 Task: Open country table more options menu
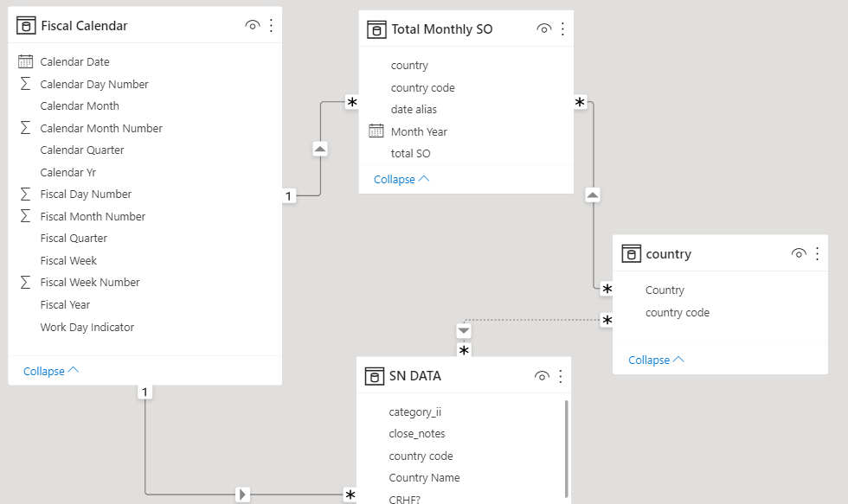point(817,253)
